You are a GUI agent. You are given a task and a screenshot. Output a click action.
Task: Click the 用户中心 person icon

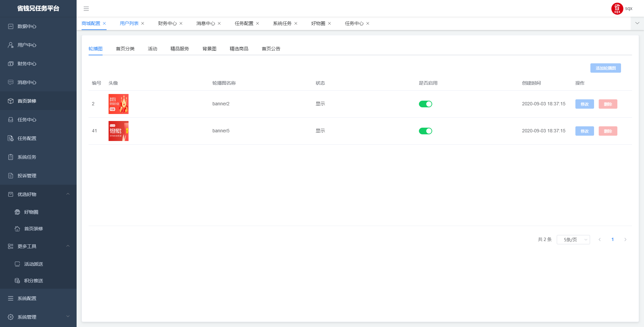[x=11, y=45]
